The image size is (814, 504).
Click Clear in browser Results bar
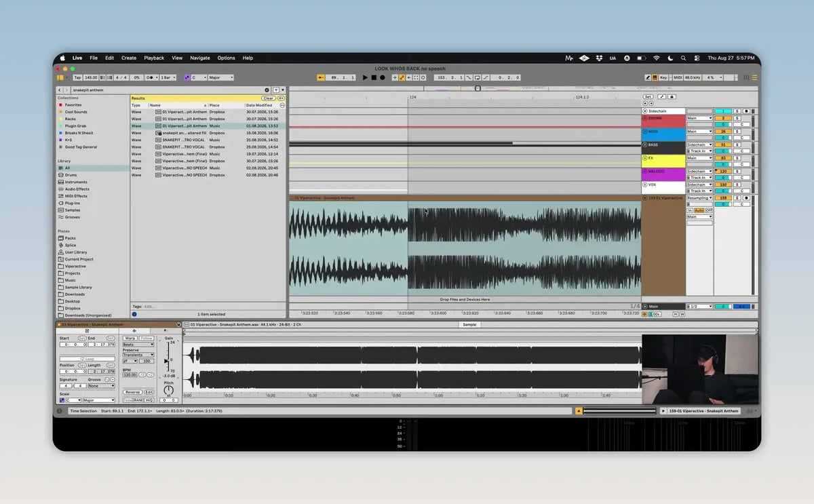tap(269, 98)
